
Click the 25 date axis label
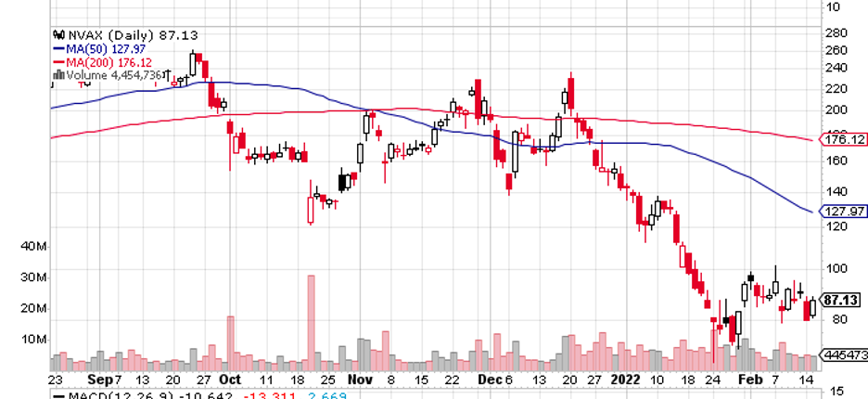tap(327, 380)
